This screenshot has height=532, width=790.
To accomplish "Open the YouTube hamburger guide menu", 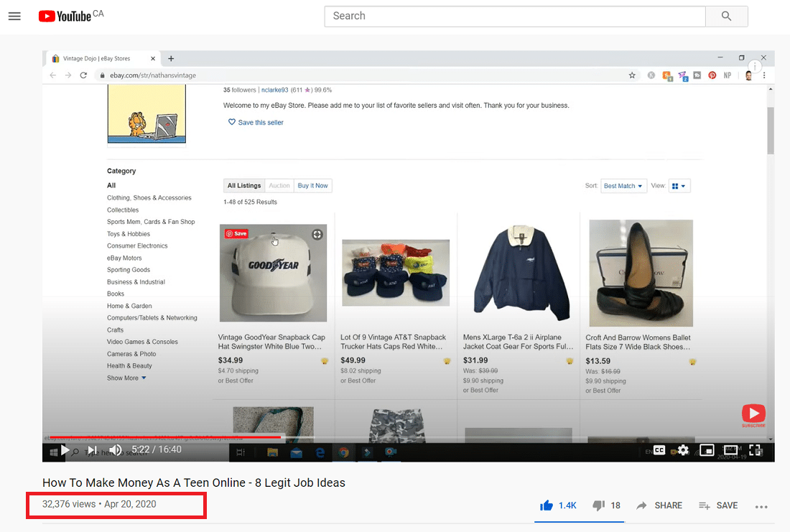I will tap(14, 16).
